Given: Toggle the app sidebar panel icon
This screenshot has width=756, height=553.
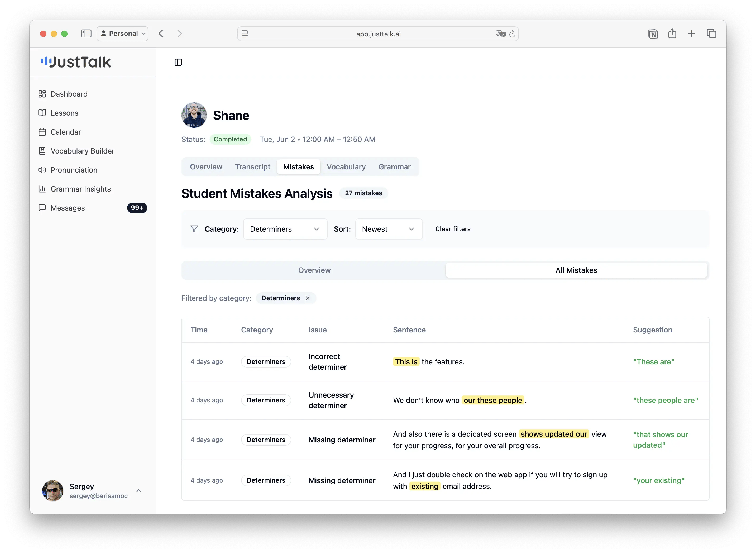Looking at the screenshot, I should tap(178, 62).
